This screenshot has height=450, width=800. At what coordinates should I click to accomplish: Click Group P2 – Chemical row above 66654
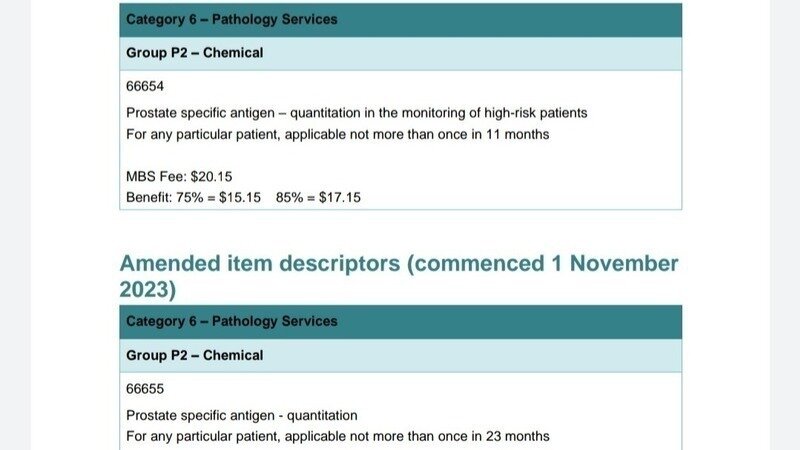[195, 53]
